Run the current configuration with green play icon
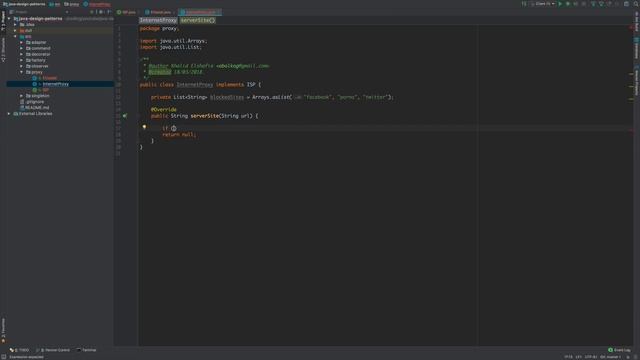This screenshot has width=640, height=360. click(560, 4)
